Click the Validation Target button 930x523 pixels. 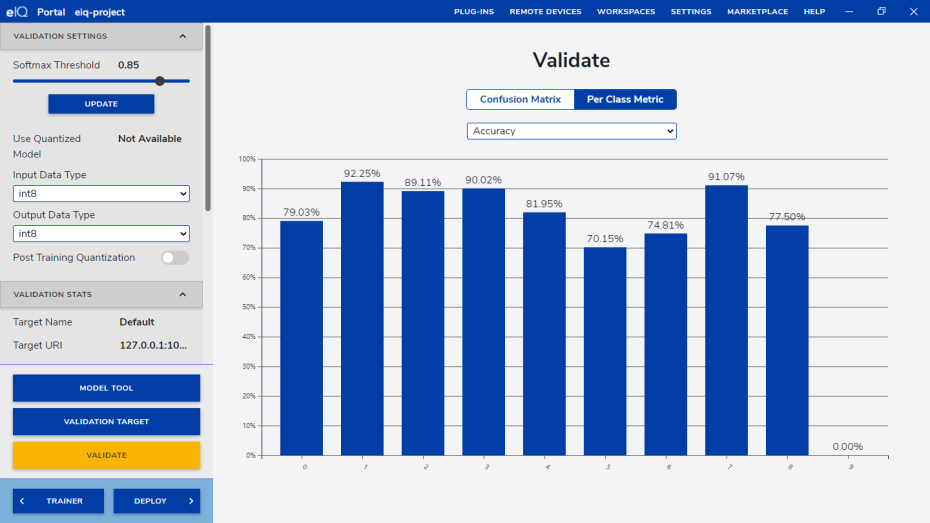[106, 422]
